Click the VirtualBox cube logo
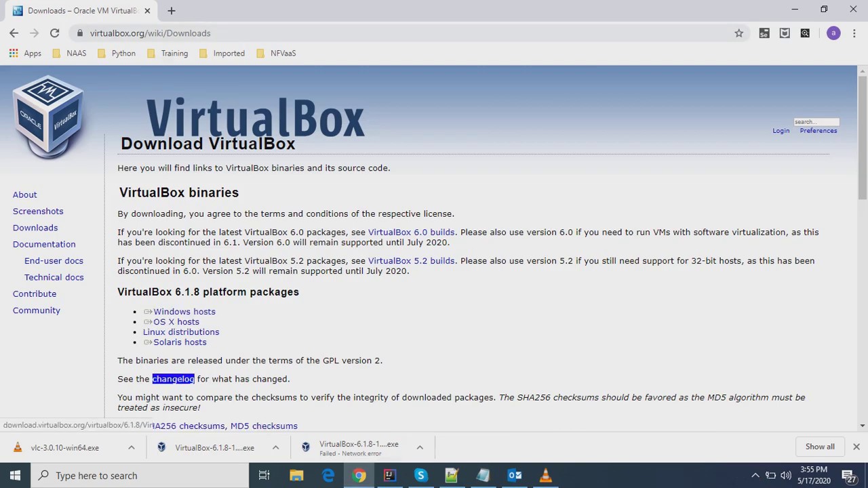Screen dimensions: 868x488 [47, 117]
